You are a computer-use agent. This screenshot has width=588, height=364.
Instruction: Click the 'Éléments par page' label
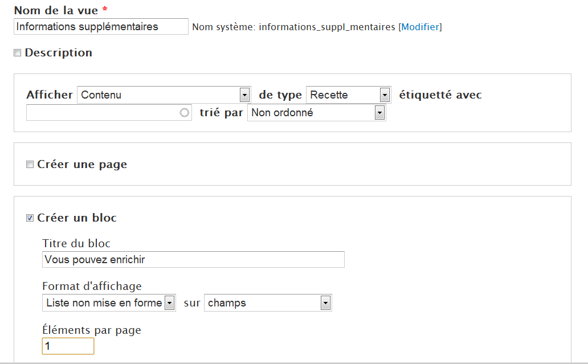point(91,330)
